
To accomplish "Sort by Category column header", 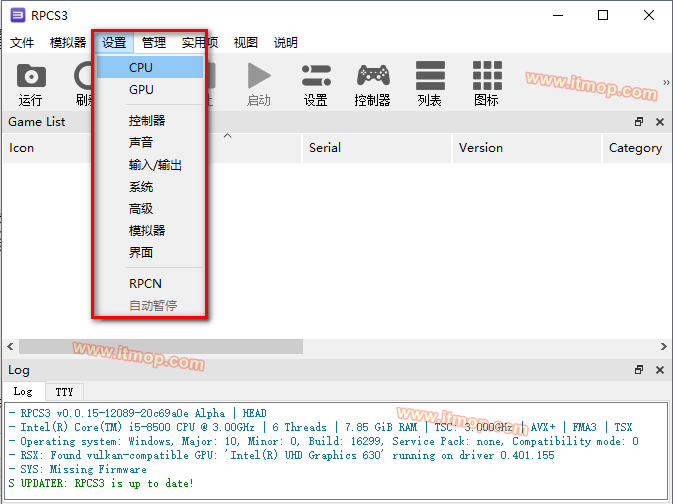I will [x=637, y=148].
